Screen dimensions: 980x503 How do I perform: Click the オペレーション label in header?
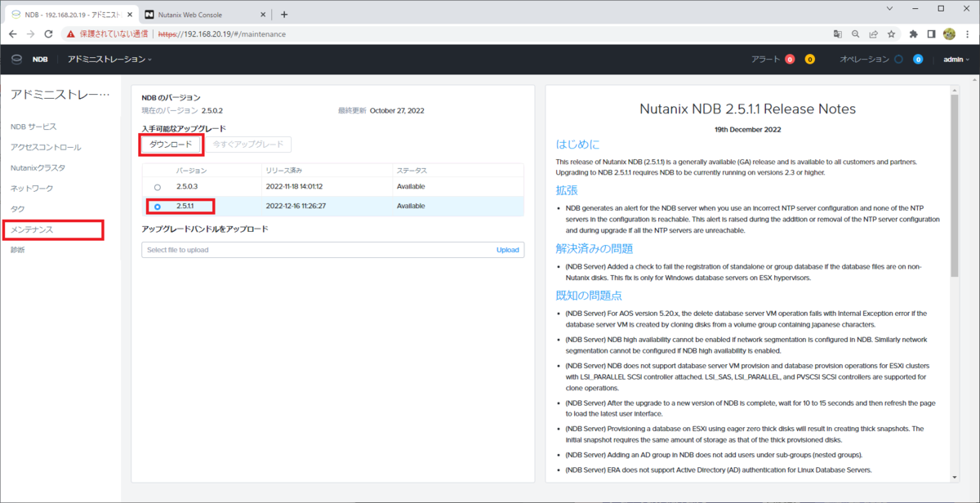click(x=864, y=60)
